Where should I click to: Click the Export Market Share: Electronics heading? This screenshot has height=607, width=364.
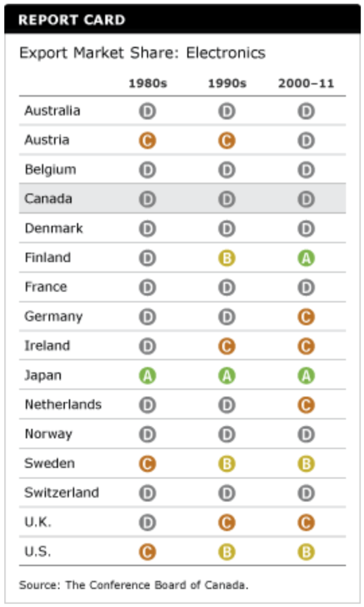click(142, 53)
